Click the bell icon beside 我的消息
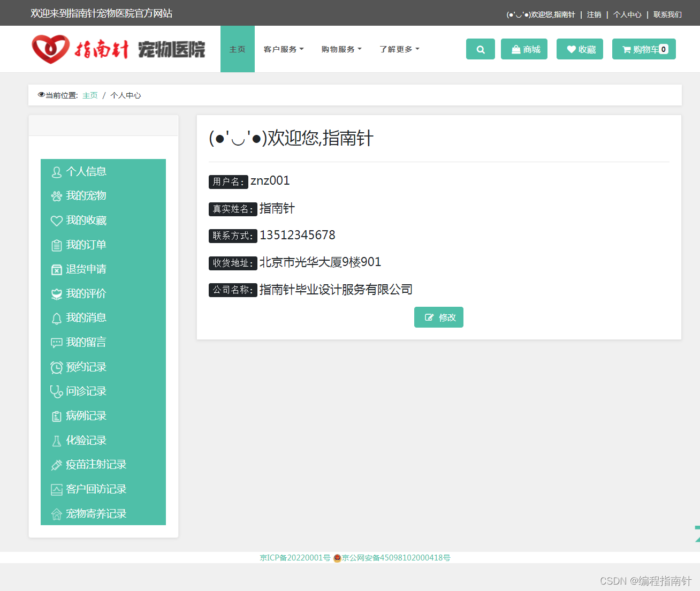The width and height of the screenshot is (700, 591). click(57, 319)
